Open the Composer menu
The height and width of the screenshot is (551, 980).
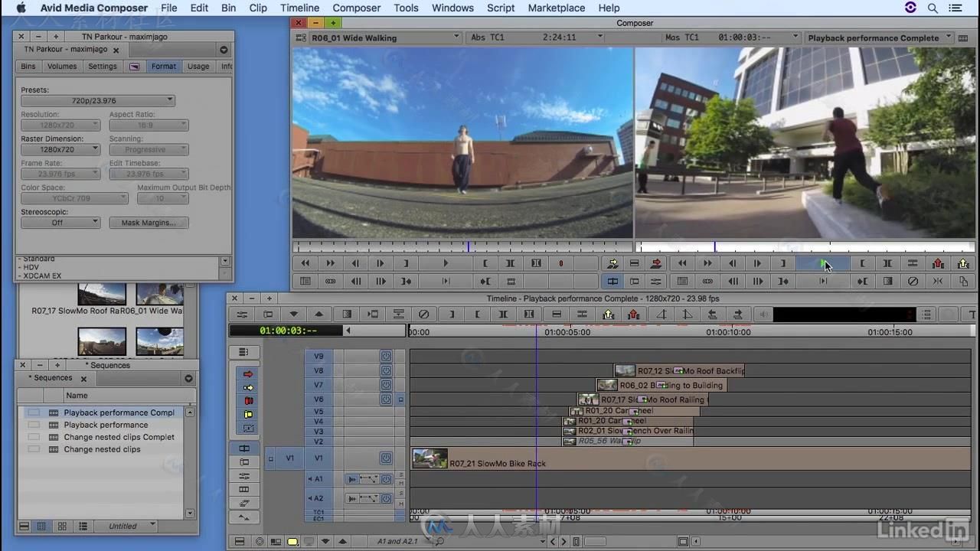pos(356,8)
